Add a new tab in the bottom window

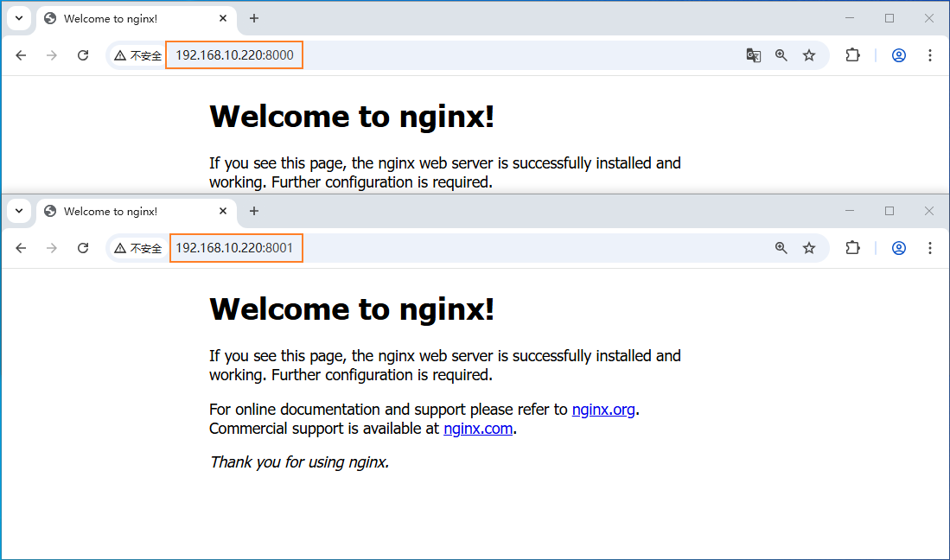254,211
